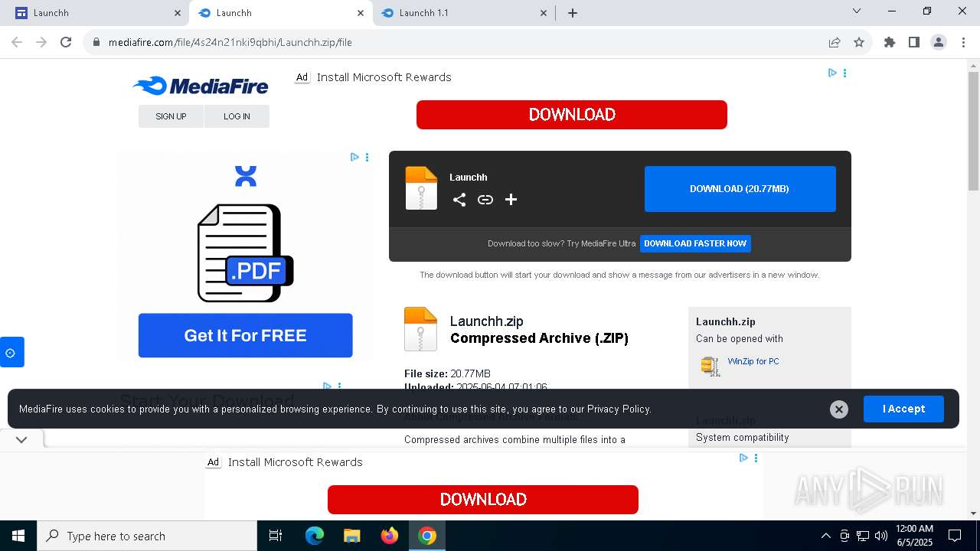This screenshot has width=980, height=551.
Task: Click the address bar URL field
Action: (x=459, y=42)
